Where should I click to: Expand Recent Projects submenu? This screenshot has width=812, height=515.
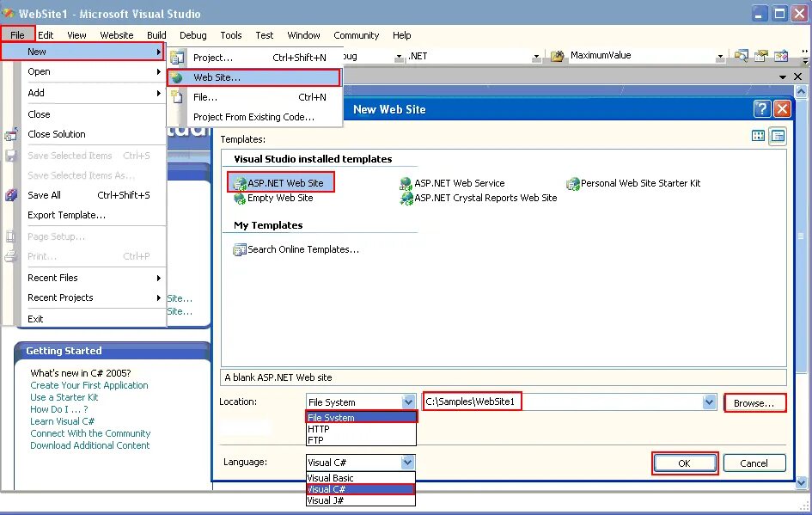coord(158,297)
